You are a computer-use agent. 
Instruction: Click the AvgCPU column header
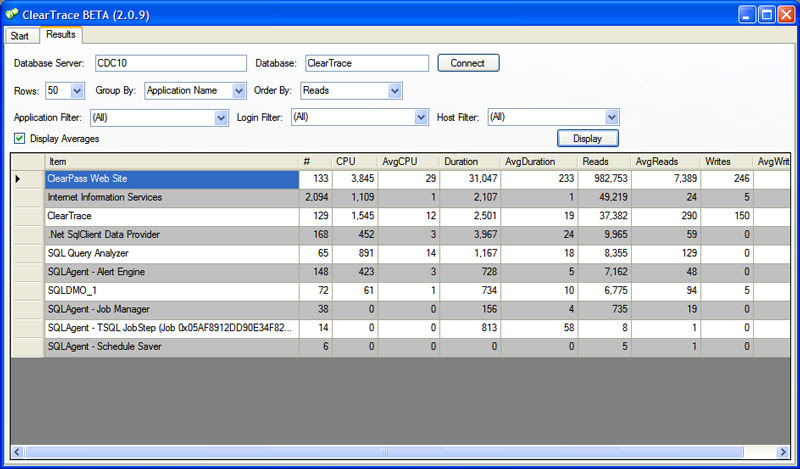(409, 162)
